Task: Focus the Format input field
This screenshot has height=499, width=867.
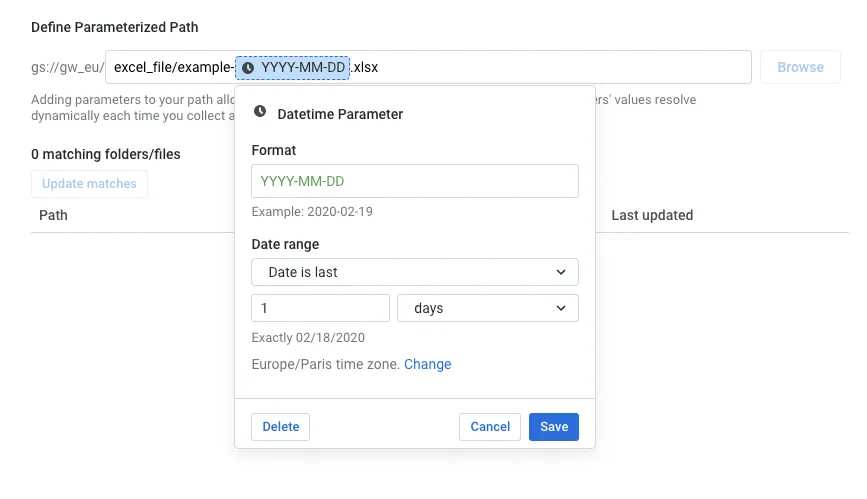Action: (x=414, y=181)
